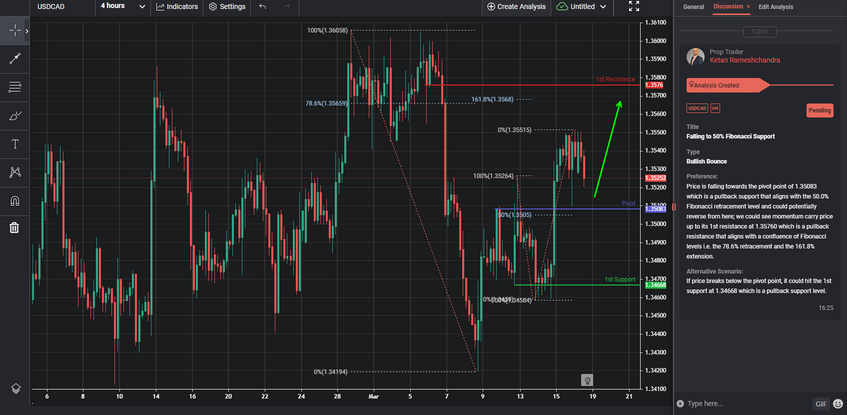
Task: Select the 1st Resistance 1.3576 price label
Action: point(654,85)
